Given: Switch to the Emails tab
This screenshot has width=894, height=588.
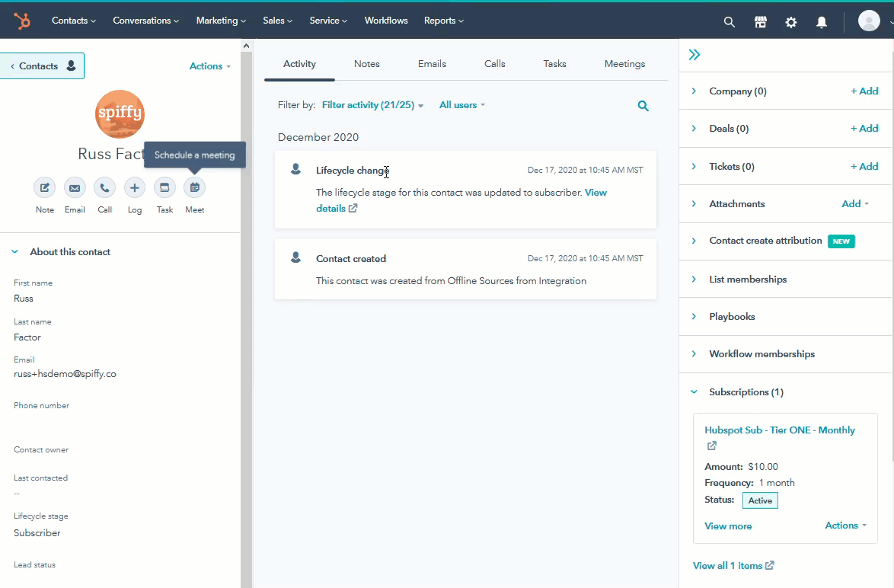Looking at the screenshot, I should click(x=432, y=64).
